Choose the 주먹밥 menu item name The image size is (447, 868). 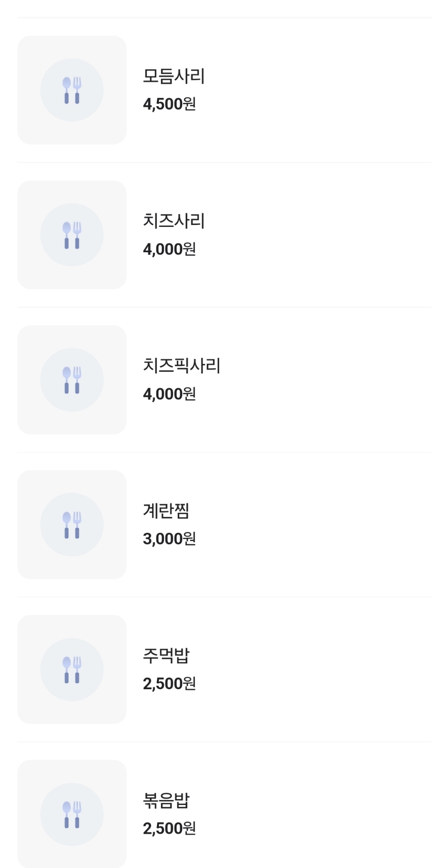click(166, 655)
